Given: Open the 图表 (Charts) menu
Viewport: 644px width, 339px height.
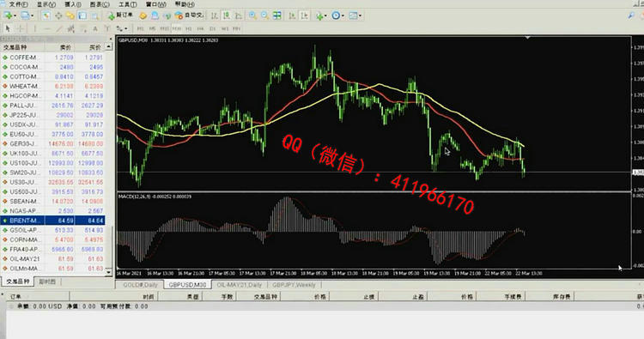Looking at the screenshot, I should tap(100, 4).
